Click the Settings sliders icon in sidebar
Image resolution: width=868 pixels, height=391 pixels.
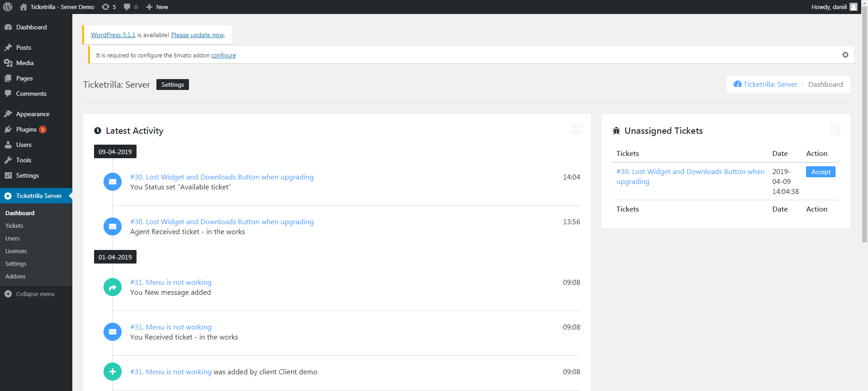8,175
